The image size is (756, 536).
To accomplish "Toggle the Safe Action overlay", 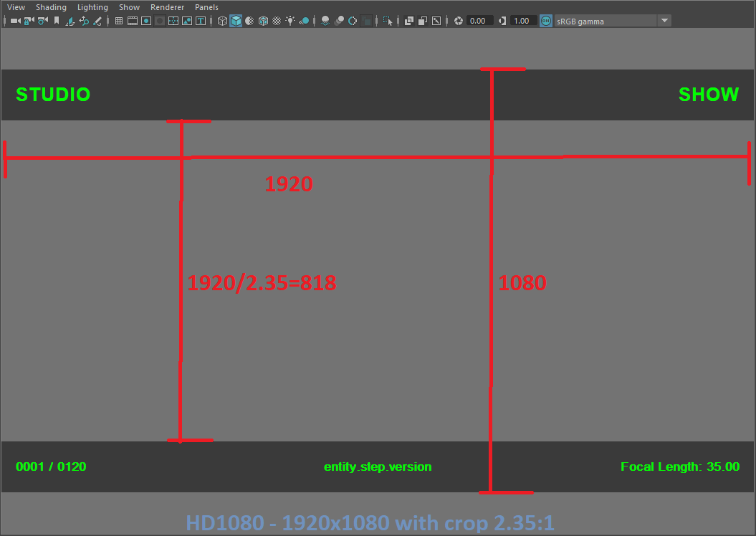I will click(x=186, y=21).
